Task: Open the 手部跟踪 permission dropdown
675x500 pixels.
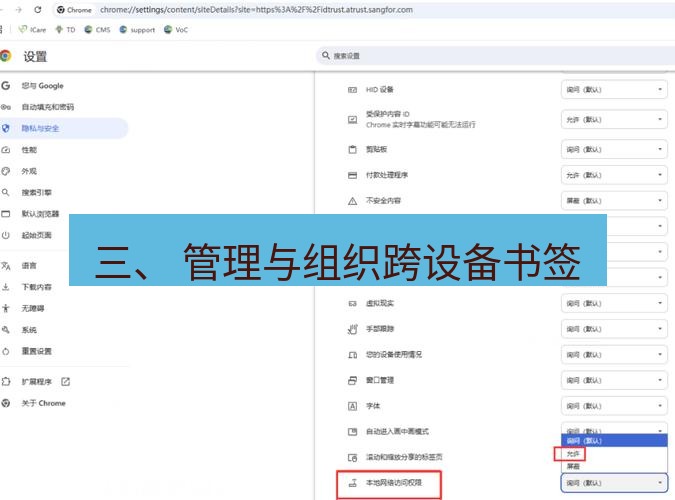Action: (x=614, y=329)
